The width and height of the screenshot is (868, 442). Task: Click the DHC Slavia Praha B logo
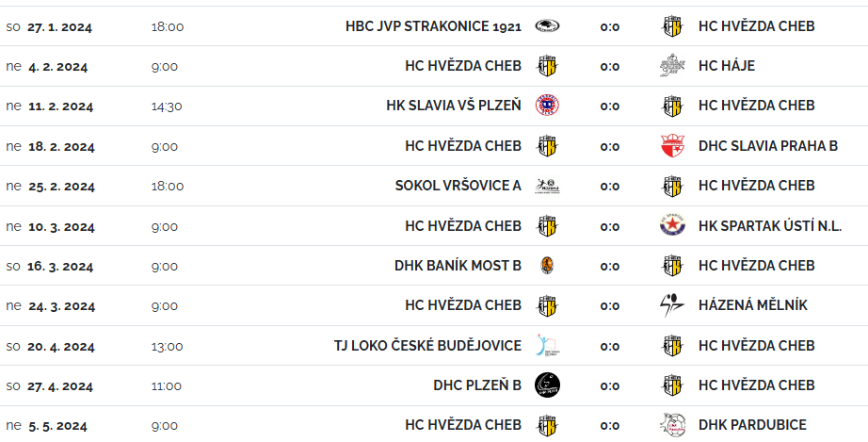[672, 146]
